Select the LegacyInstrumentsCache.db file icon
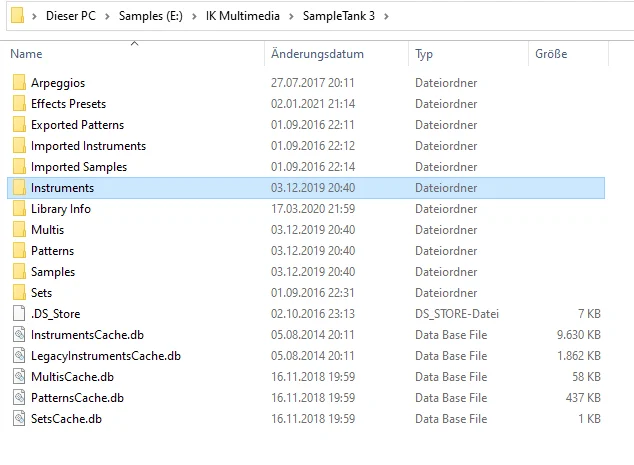634x465 pixels. [x=19, y=355]
